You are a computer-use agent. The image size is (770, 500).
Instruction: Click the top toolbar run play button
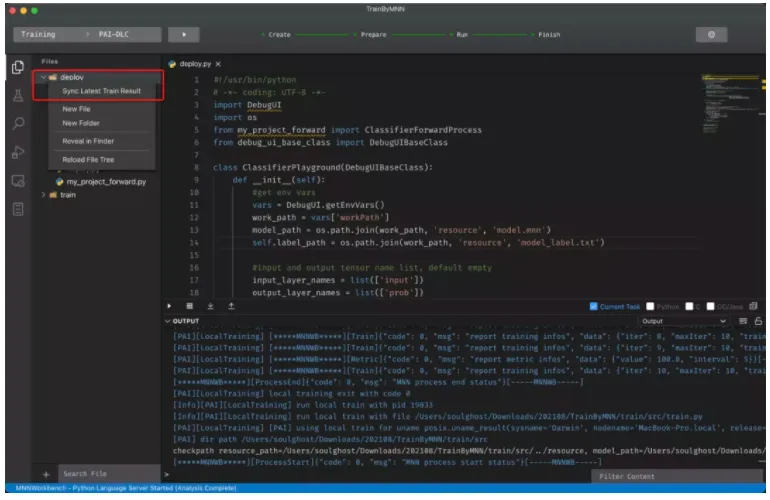pos(184,34)
